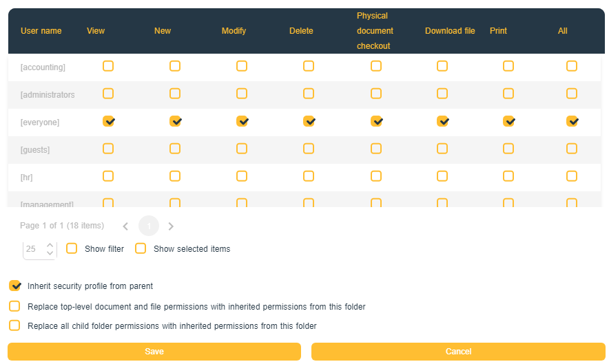The image size is (609, 364).
Task: Uncheck Delete permission for [everyone]
Action: (x=309, y=121)
